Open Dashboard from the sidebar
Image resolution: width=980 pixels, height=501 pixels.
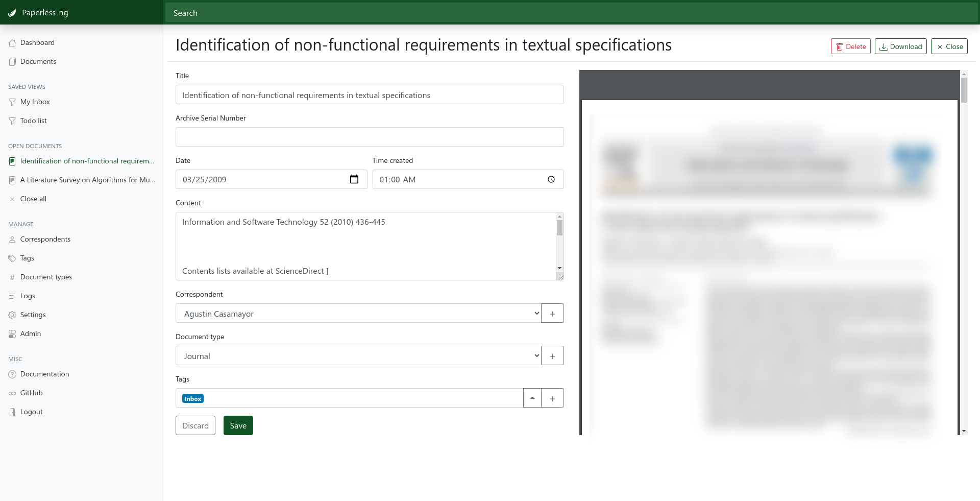tap(37, 43)
